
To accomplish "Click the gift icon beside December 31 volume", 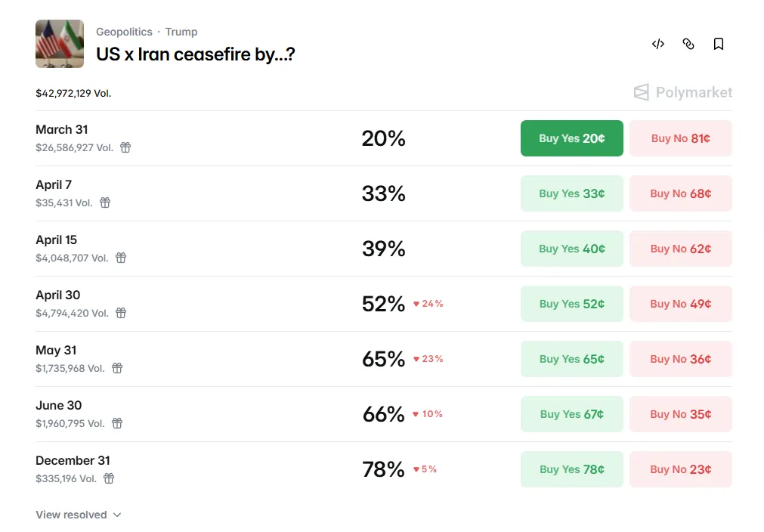I will [109, 478].
